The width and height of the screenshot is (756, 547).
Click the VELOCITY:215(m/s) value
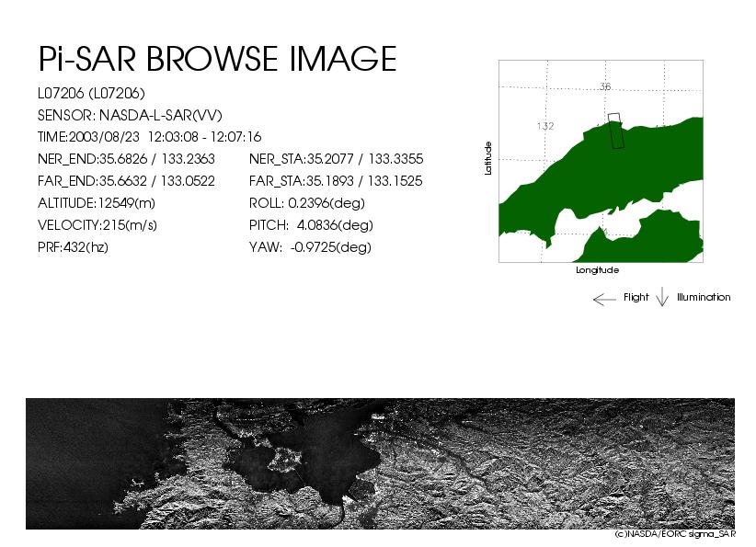click(x=97, y=225)
